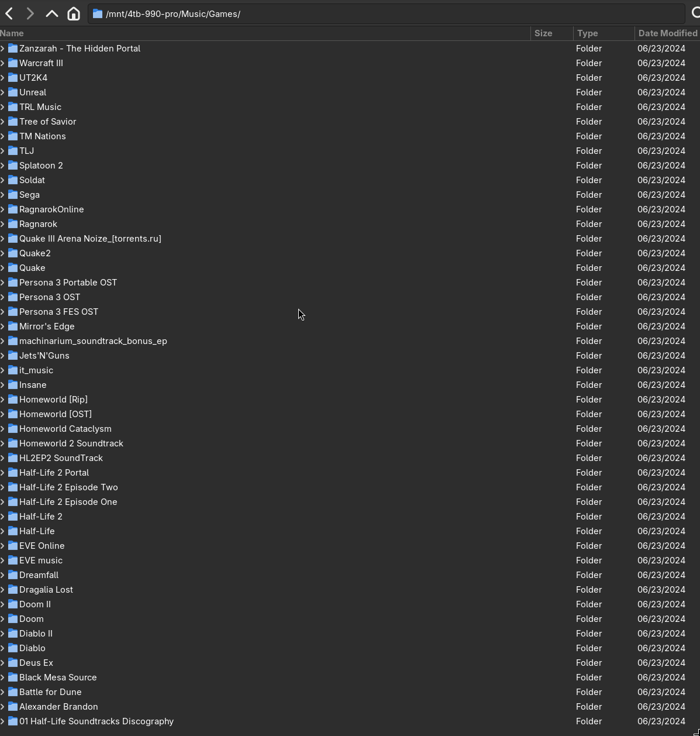Sort by the Name column header

pos(265,33)
